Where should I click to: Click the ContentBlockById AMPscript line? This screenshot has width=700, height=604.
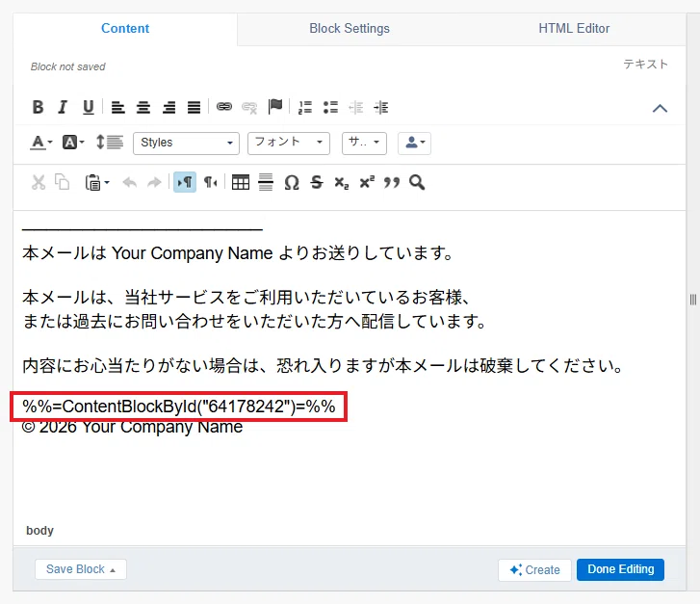tap(178, 407)
